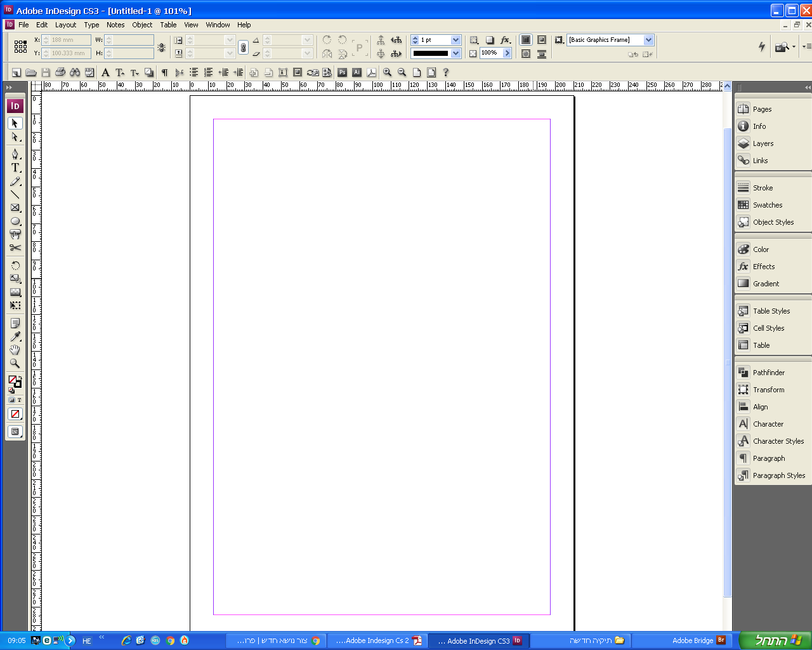Select the Rectangle Frame tool
Screen dimensions: 812x650
pos(15,208)
